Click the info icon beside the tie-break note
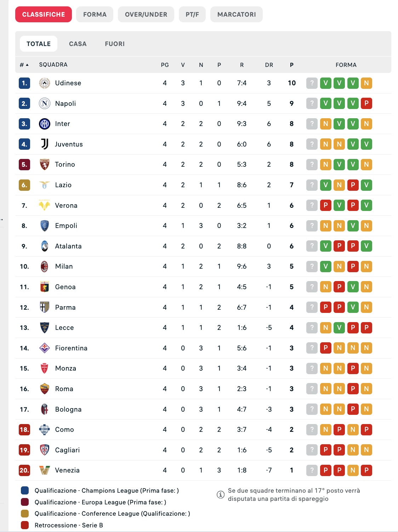Screen dimensions: 398x532 click(220, 494)
